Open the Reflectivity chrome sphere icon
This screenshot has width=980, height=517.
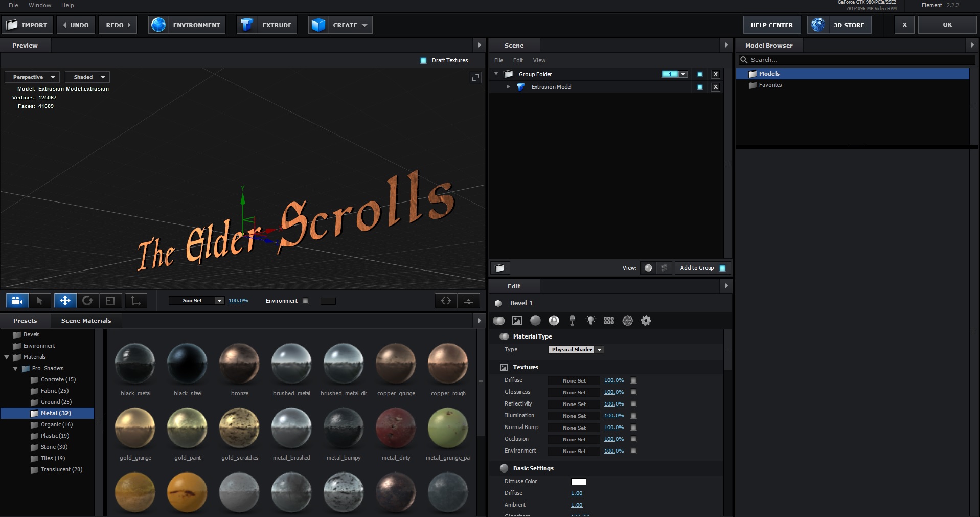554,321
